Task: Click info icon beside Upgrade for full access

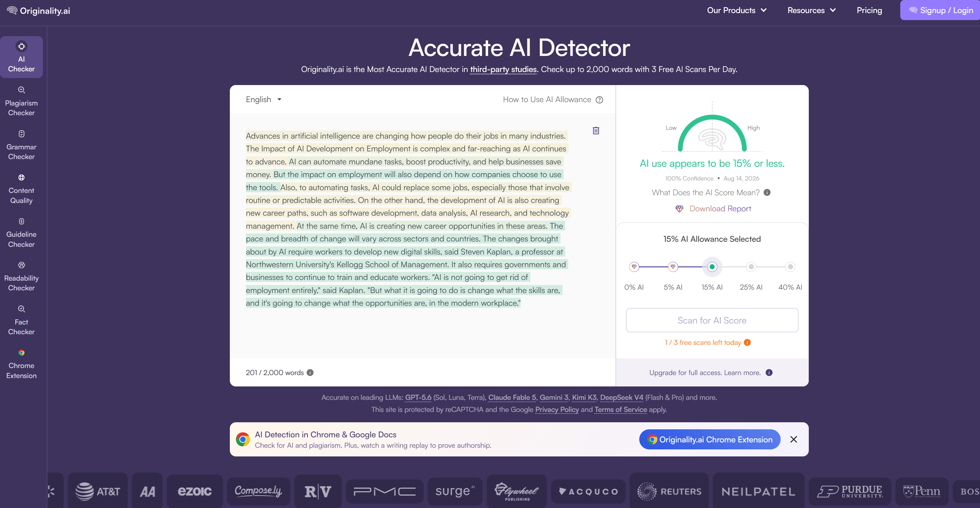Action: tap(769, 373)
